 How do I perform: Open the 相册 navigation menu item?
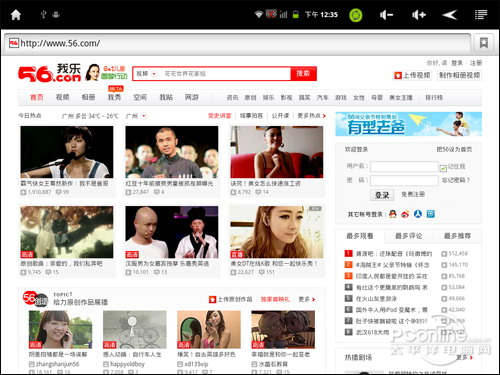point(88,97)
